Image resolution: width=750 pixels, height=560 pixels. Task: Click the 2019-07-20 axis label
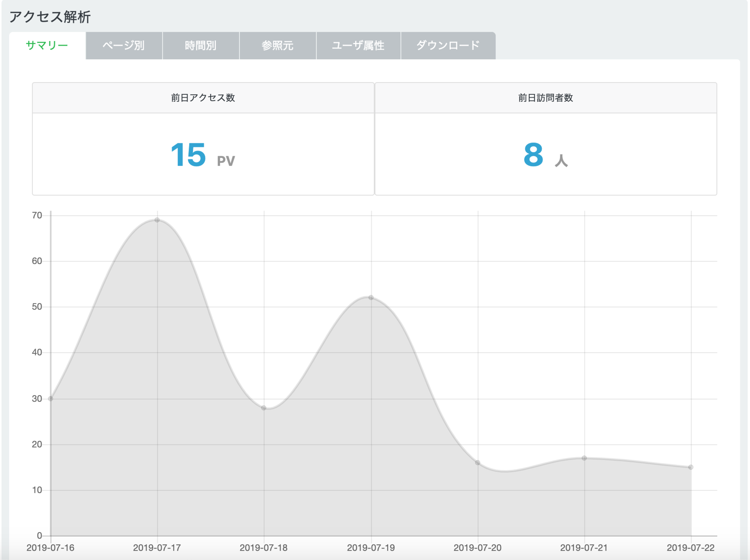pyautogui.click(x=478, y=548)
